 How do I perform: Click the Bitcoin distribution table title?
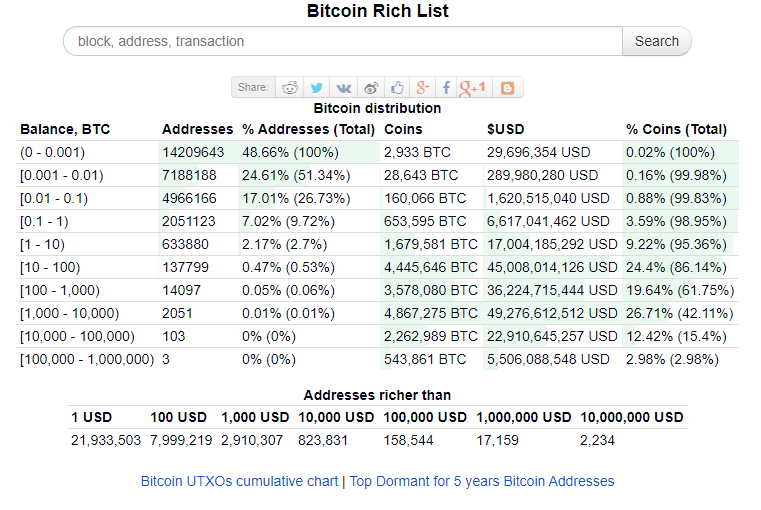pyautogui.click(x=377, y=108)
